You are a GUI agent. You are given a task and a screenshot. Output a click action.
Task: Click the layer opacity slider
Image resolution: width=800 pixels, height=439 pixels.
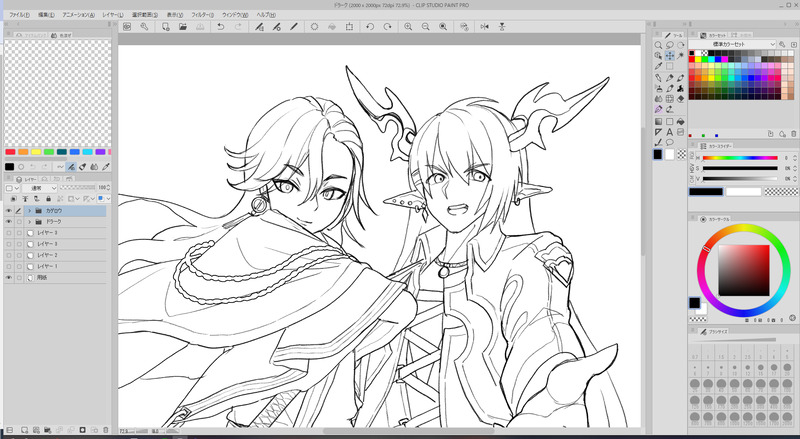pyautogui.click(x=77, y=188)
